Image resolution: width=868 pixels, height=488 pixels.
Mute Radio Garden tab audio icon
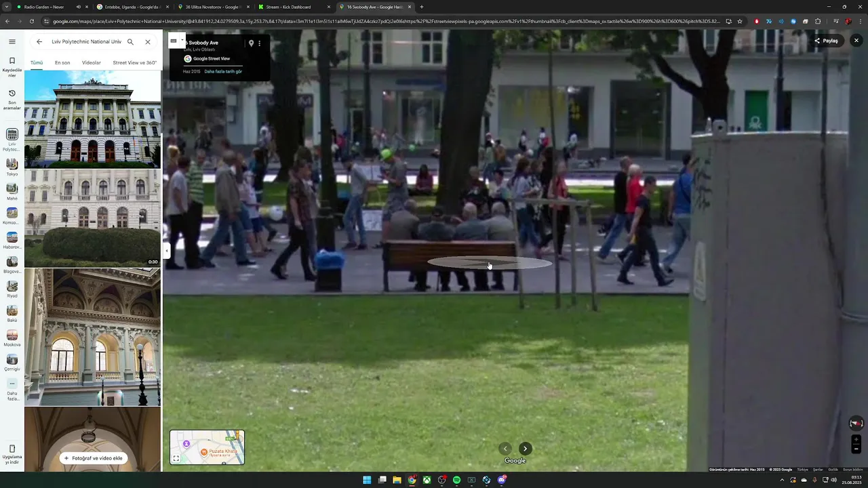[78, 7]
